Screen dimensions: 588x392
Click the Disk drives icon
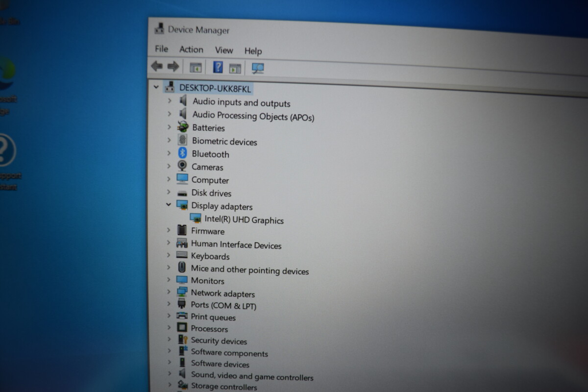182,193
